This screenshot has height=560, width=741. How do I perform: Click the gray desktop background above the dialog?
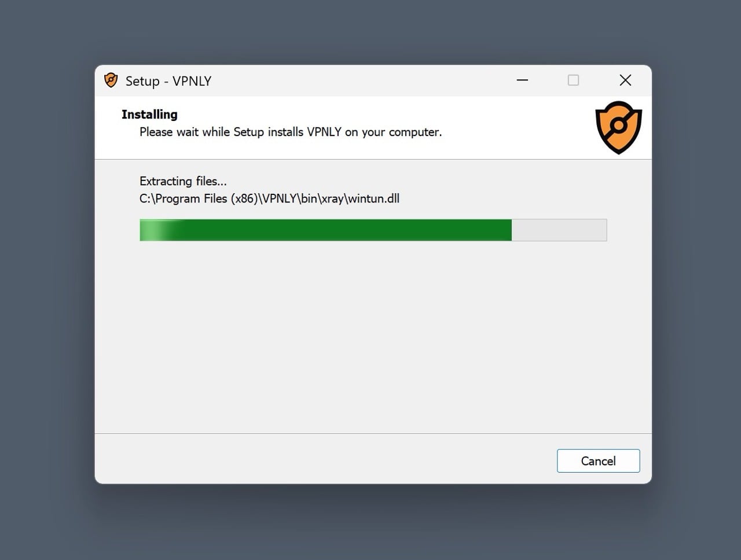click(370, 32)
